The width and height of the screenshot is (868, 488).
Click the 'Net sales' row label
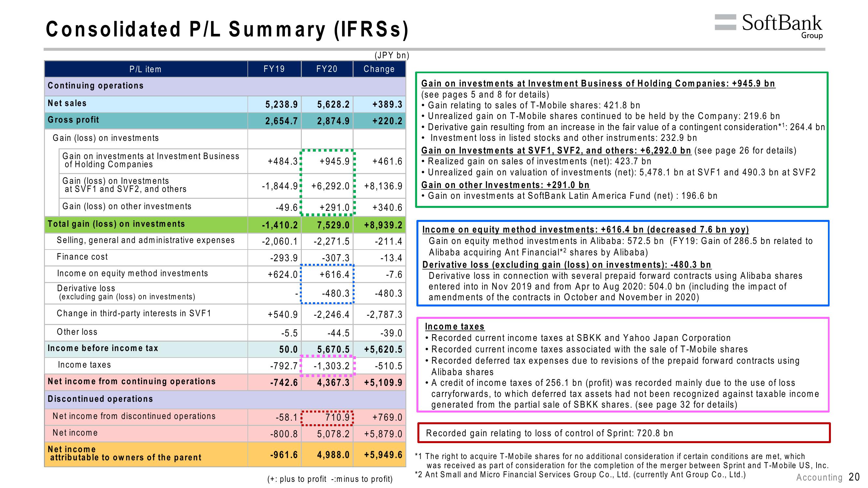click(67, 103)
